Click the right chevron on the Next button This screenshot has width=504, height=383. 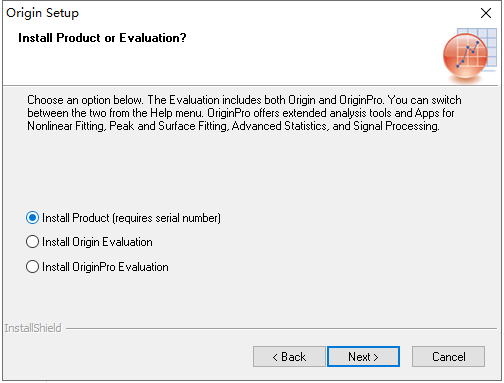click(x=376, y=357)
